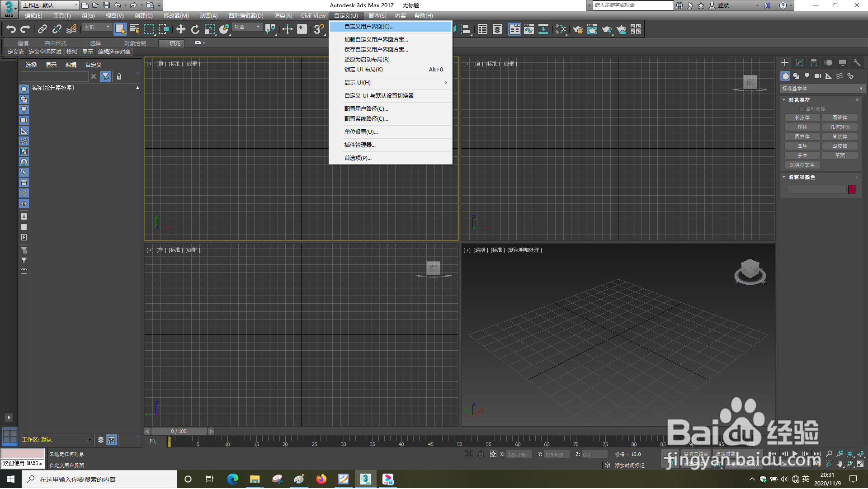Click the 3ds Max icon on the taskbar
868x489 pixels.
coord(366,479)
